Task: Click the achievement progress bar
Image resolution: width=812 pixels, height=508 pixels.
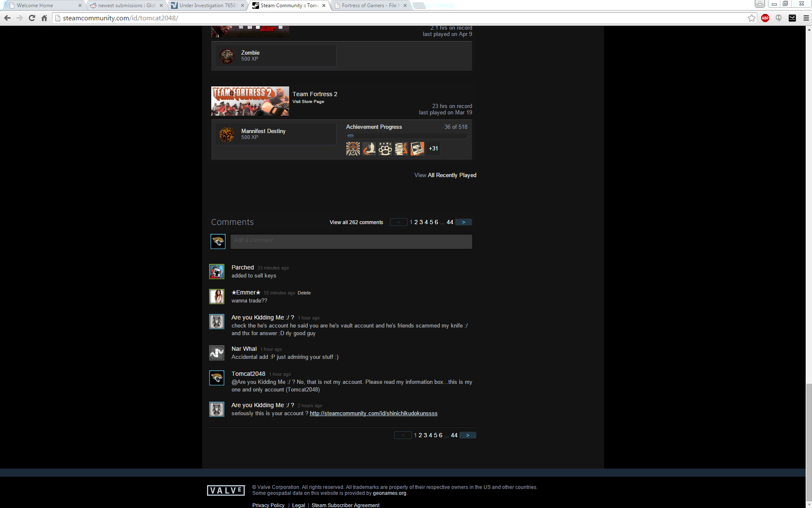Action: pos(406,136)
